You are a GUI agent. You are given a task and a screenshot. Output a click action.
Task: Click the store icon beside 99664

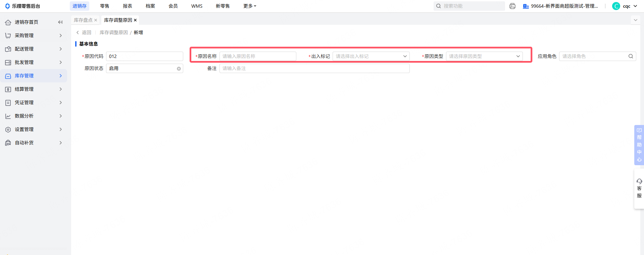[x=526, y=6]
